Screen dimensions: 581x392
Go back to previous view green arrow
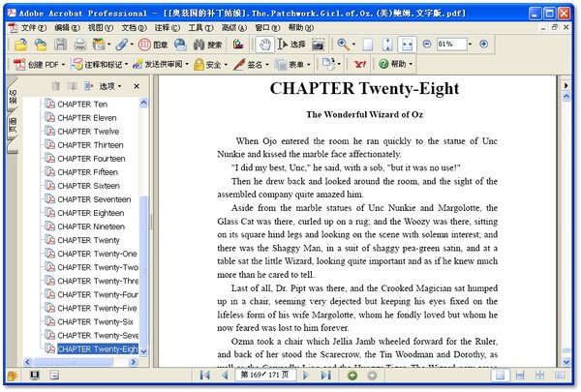pos(352,376)
